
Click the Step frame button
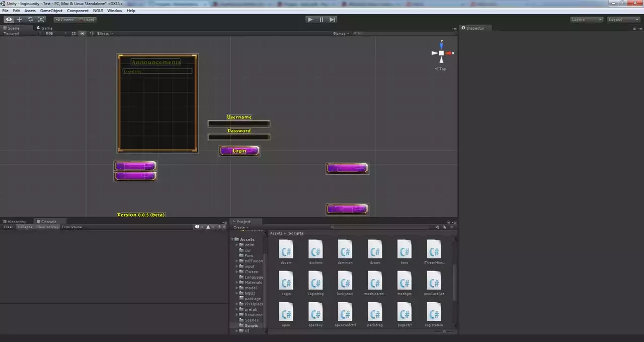click(332, 20)
